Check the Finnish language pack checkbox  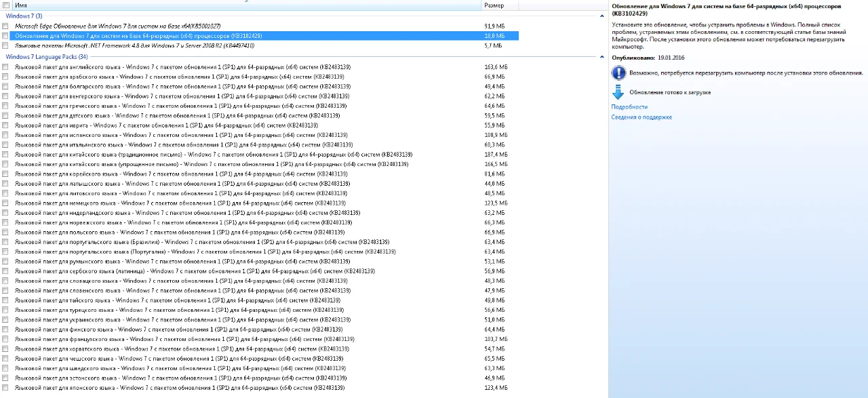[5, 330]
